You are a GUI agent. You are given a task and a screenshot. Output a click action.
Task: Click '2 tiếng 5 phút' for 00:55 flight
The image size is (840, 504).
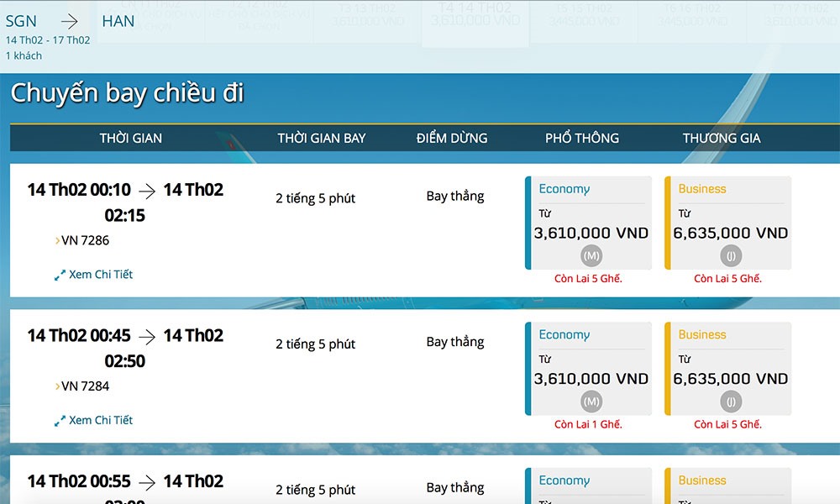316,490
